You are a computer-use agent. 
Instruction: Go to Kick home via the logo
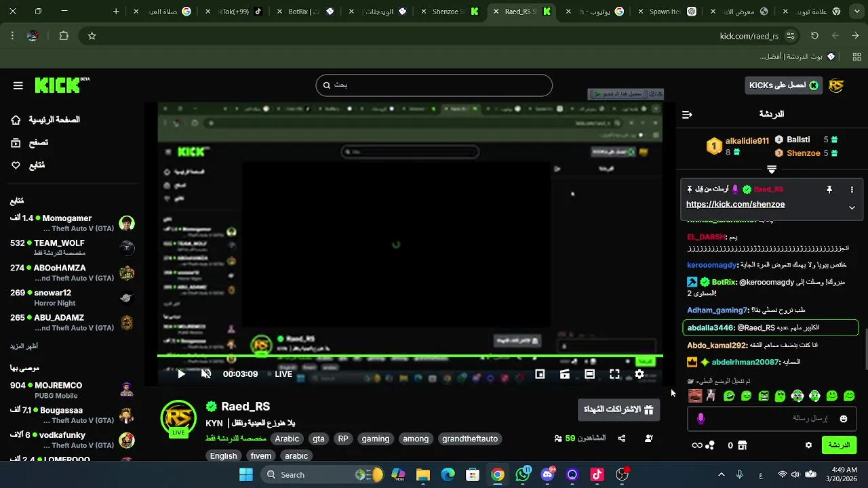click(62, 85)
